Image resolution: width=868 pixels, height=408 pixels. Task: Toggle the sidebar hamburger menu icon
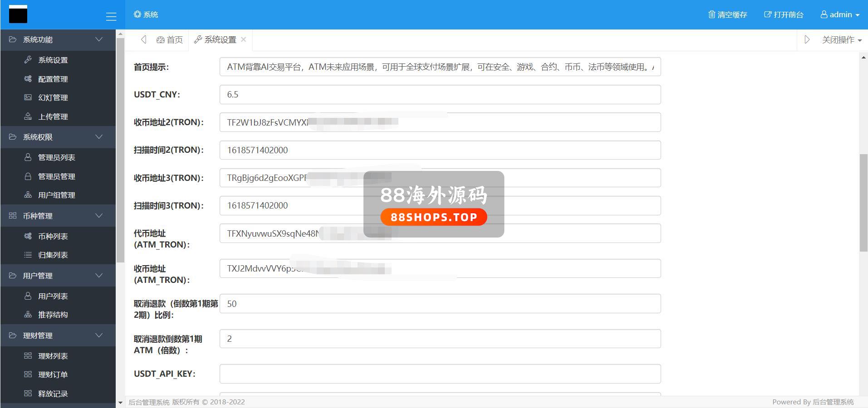coord(111,17)
